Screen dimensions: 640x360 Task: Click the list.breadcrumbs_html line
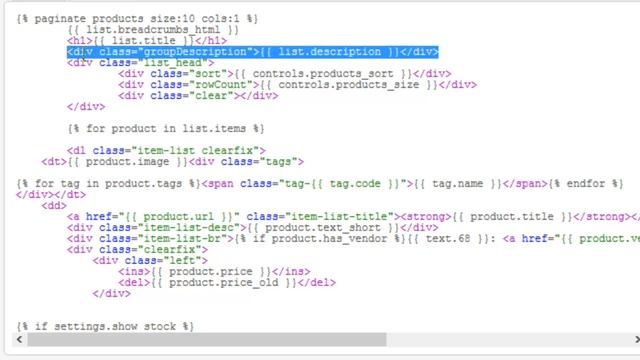pyautogui.click(x=153, y=30)
